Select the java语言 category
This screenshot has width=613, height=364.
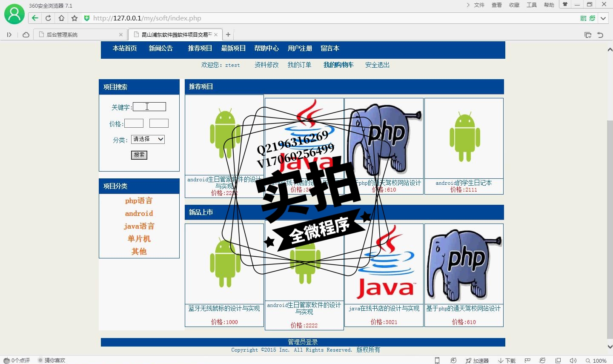[x=139, y=226]
